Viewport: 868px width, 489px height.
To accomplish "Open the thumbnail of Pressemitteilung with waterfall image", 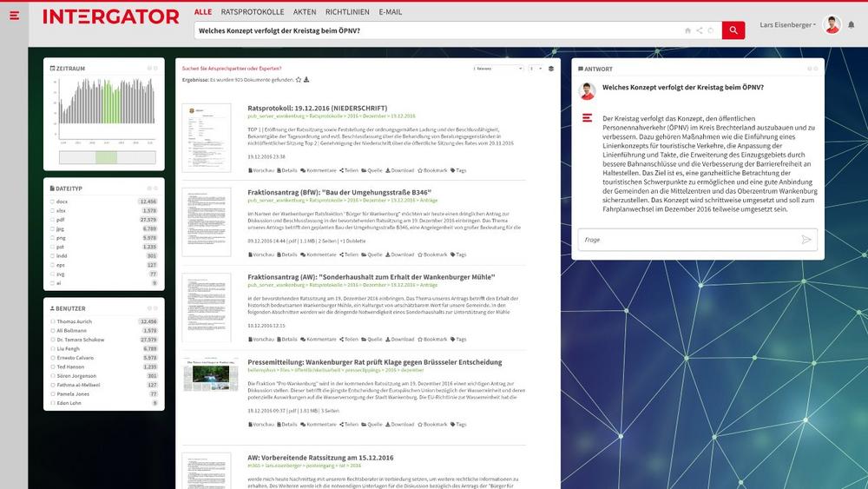I will (x=211, y=375).
